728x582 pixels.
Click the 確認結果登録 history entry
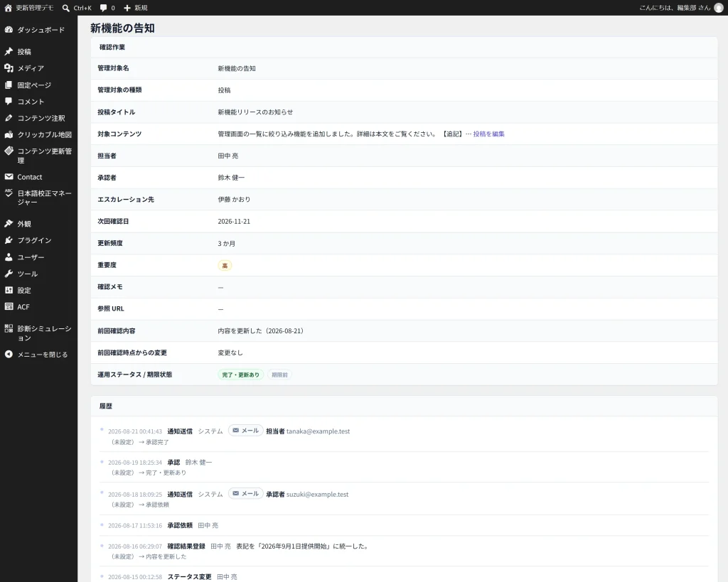[186, 546]
